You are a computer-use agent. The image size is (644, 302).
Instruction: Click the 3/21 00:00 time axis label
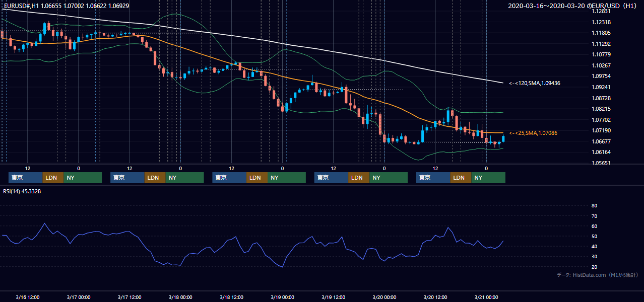486,297
